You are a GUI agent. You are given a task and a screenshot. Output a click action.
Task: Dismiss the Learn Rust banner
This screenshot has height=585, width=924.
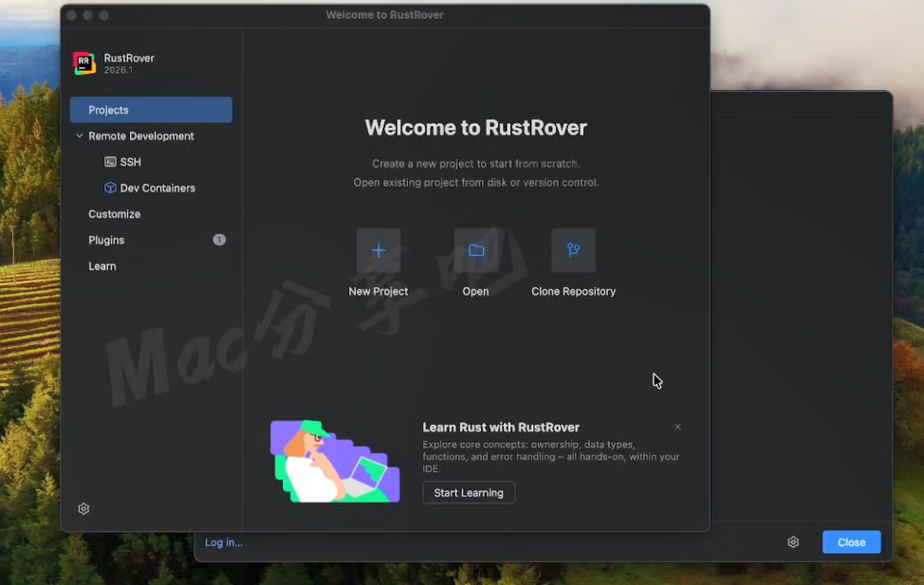click(677, 427)
